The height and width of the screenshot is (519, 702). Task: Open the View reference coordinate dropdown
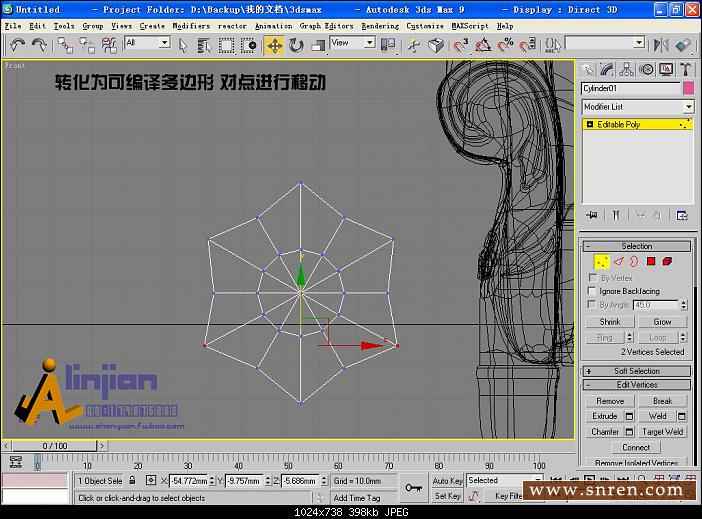352,43
